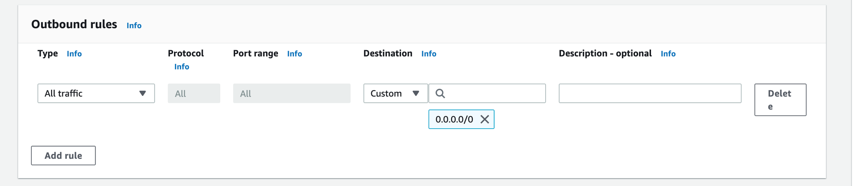Remove the 0.0.0.0/0 destination tag
This screenshot has height=186, width=868.
point(485,119)
